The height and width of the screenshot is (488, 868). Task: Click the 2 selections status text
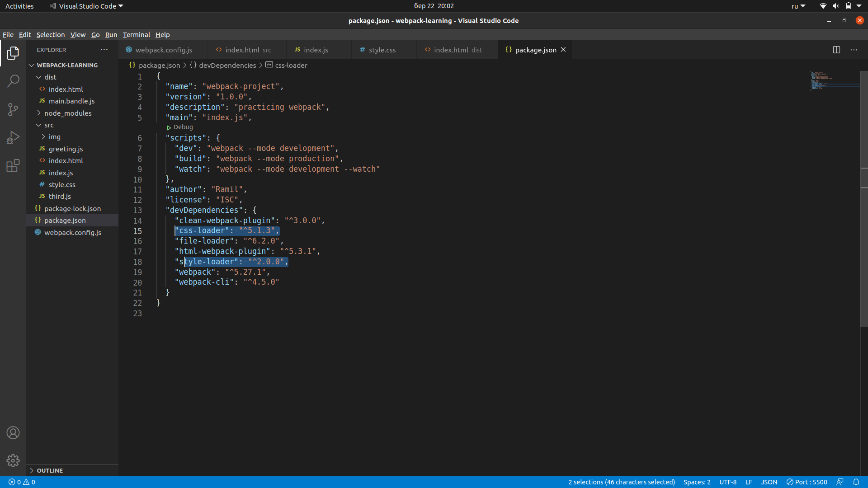click(x=622, y=482)
